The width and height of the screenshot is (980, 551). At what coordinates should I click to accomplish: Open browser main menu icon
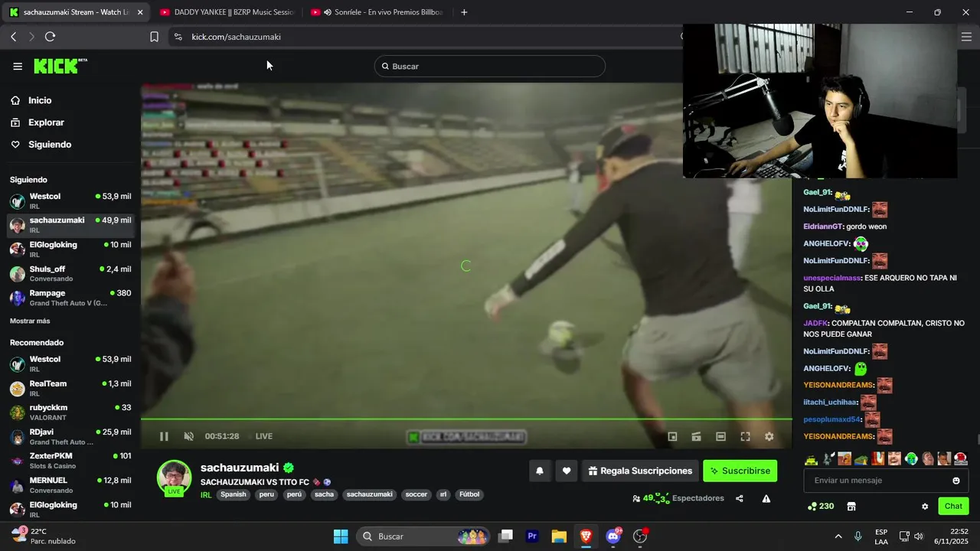(x=966, y=37)
